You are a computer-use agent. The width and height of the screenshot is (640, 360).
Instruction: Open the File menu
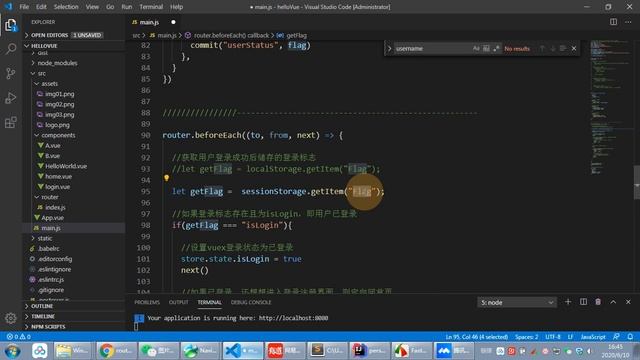point(24,7)
